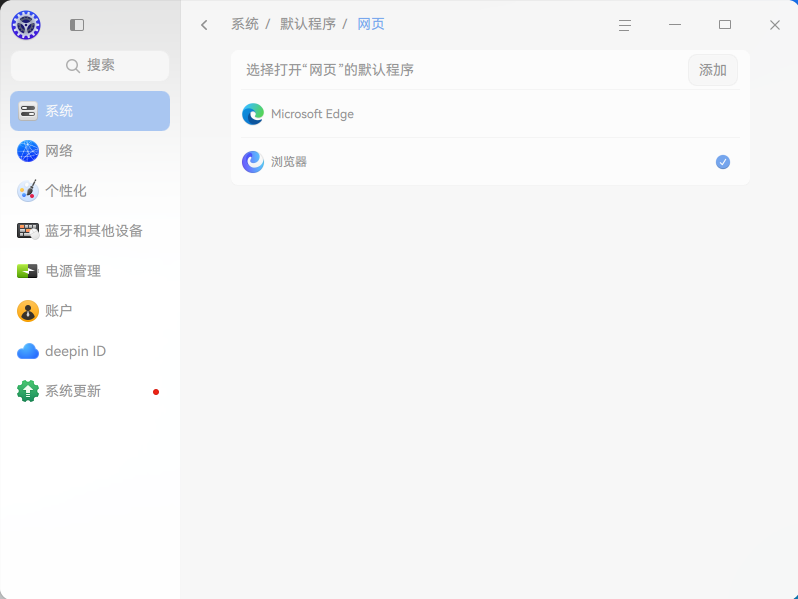Viewport: 798px width, 599px height.
Task: Select the 浏览器 row text
Action: 289,162
